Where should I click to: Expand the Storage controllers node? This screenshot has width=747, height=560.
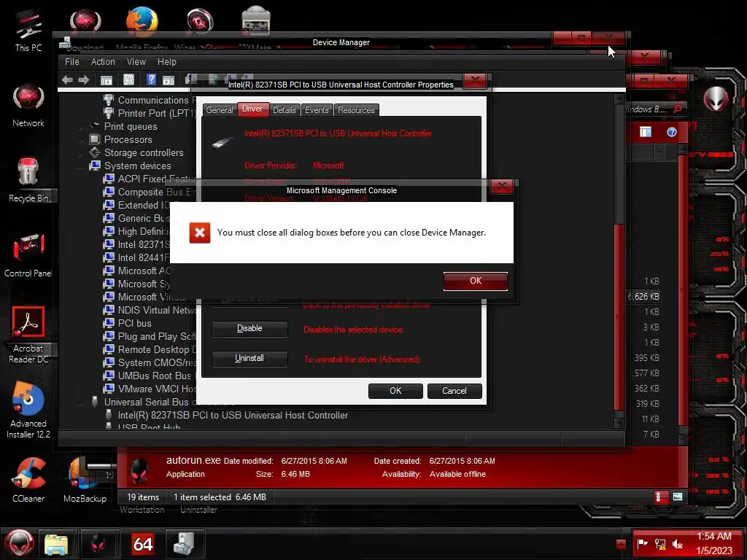pos(82,153)
